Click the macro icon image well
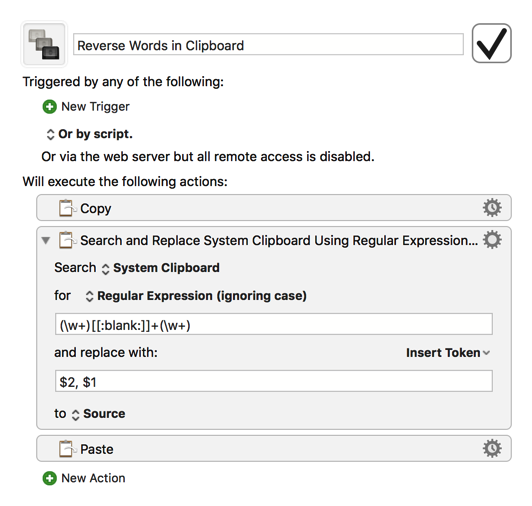This screenshot has height=506, width=532. pyautogui.click(x=44, y=44)
